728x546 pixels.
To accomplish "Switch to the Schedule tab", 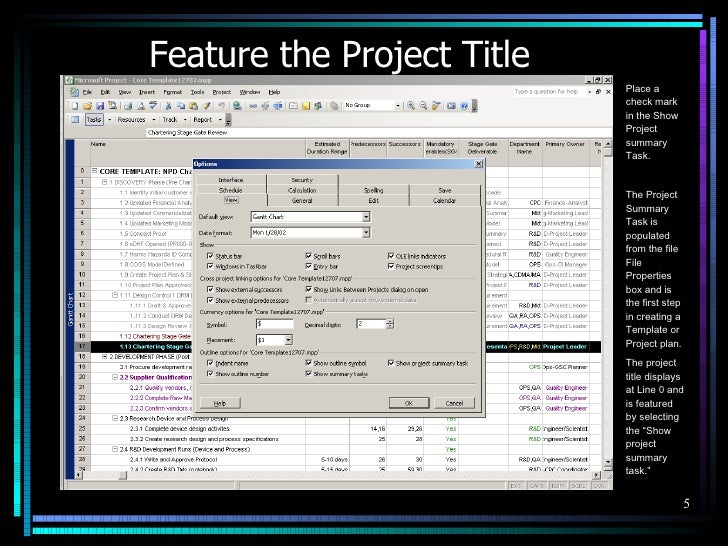I will tap(231, 190).
